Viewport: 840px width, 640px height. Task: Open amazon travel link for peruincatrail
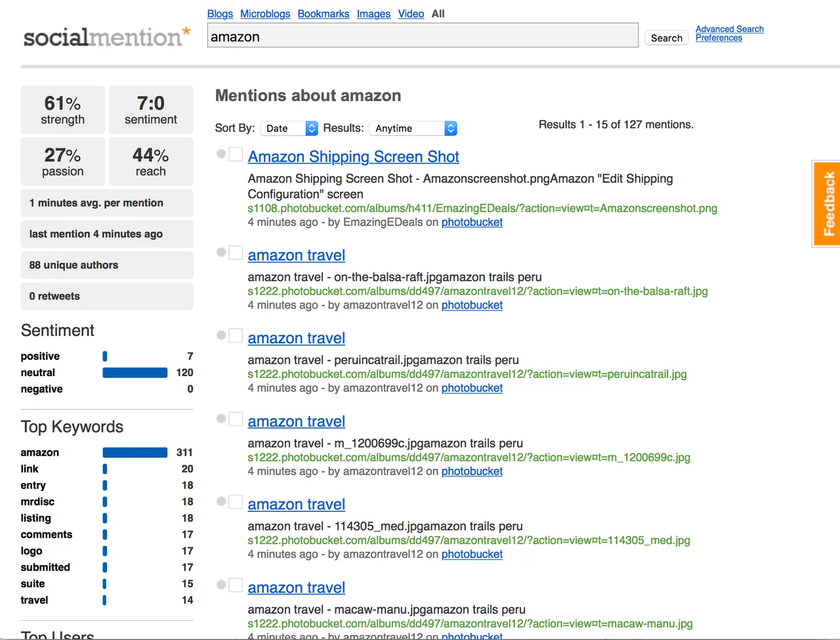click(x=296, y=338)
